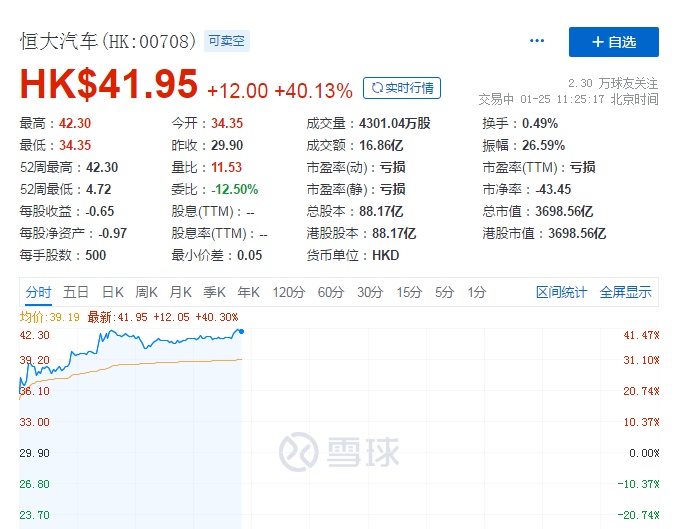Select the 分时 chart tab
Image resolution: width=684 pixels, height=529 pixels.
coord(38,292)
